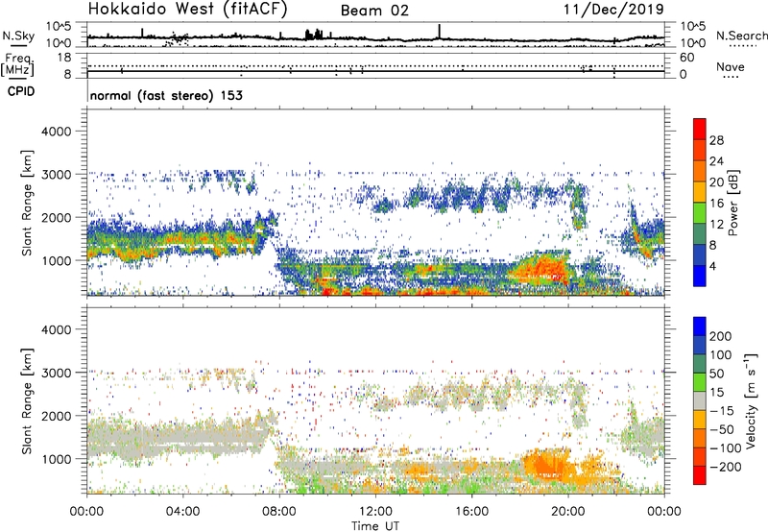The height and width of the screenshot is (532, 768).
Task: Click the 'Freq. [MHz]' axis label
Action: 18,64
